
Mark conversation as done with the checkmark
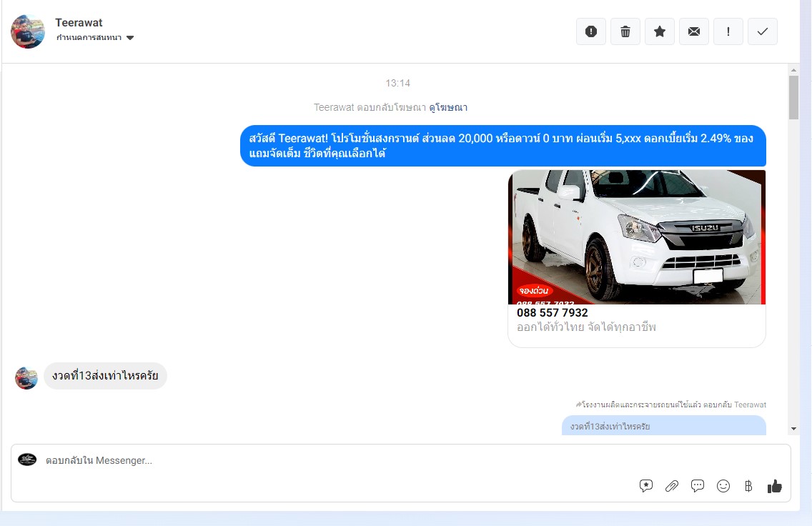763,31
